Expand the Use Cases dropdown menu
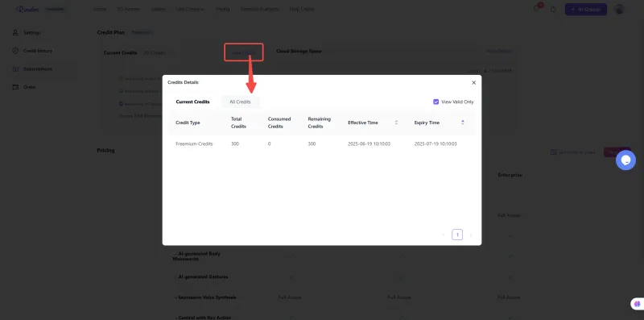The height and width of the screenshot is (320, 644). [x=190, y=9]
